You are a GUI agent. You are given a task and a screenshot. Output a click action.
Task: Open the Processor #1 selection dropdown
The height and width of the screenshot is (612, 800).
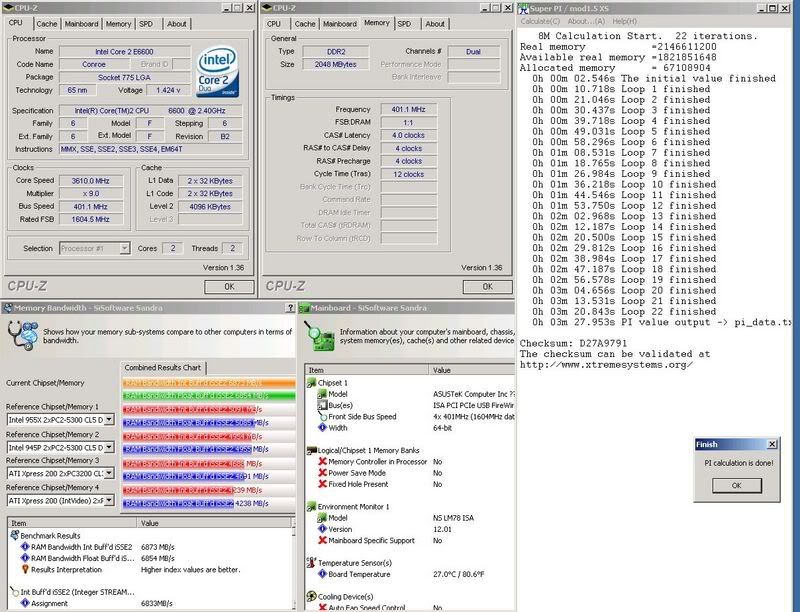click(x=124, y=248)
